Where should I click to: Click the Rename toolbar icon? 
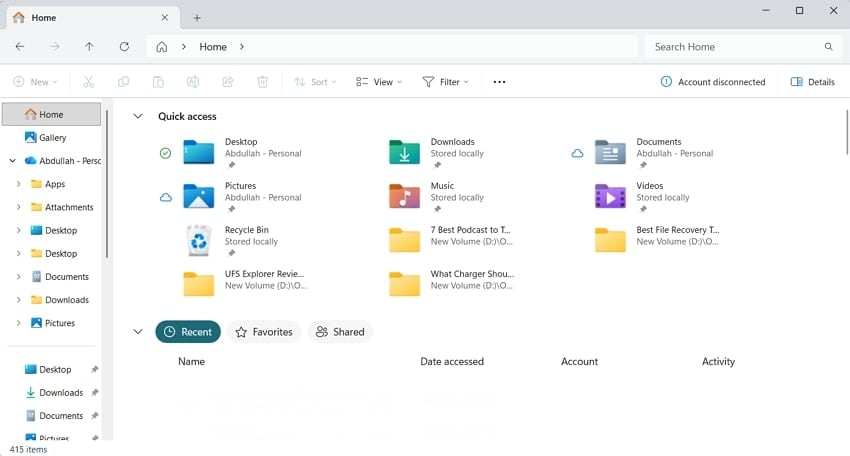[x=193, y=82]
